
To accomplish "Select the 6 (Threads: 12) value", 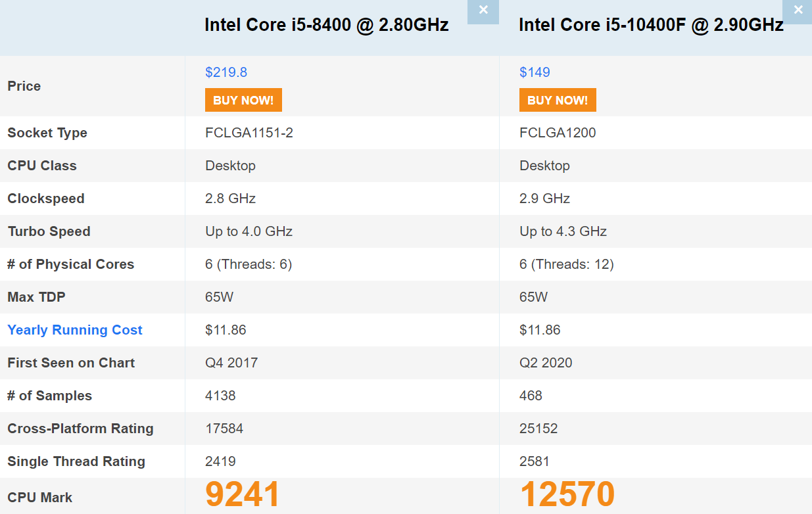I will (x=567, y=264).
